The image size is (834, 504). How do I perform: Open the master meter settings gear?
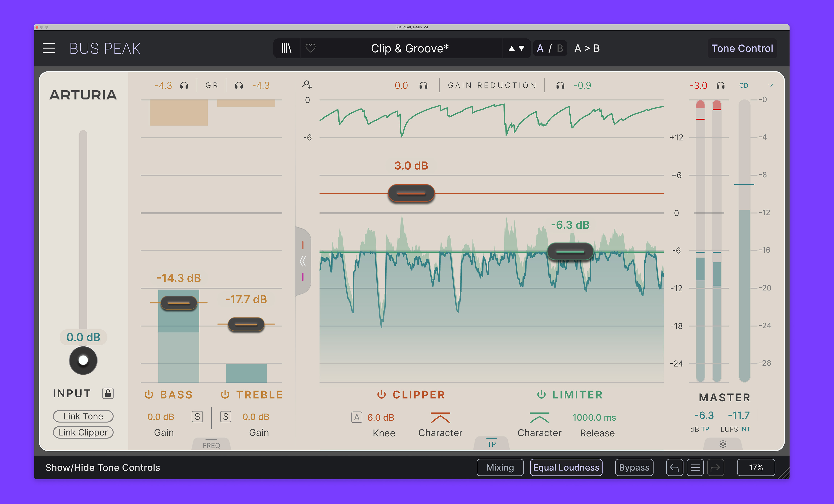[723, 444]
